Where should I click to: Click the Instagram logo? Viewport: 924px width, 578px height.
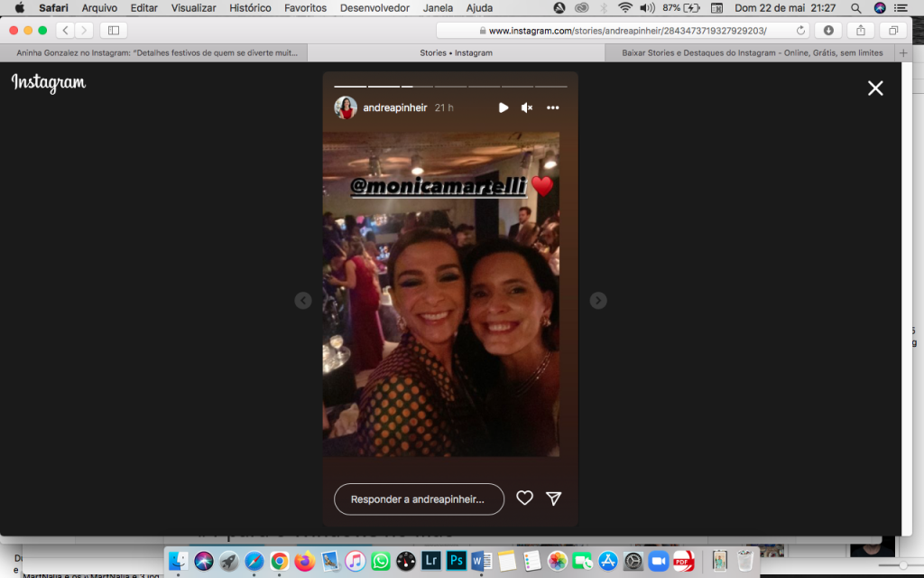[x=49, y=83]
